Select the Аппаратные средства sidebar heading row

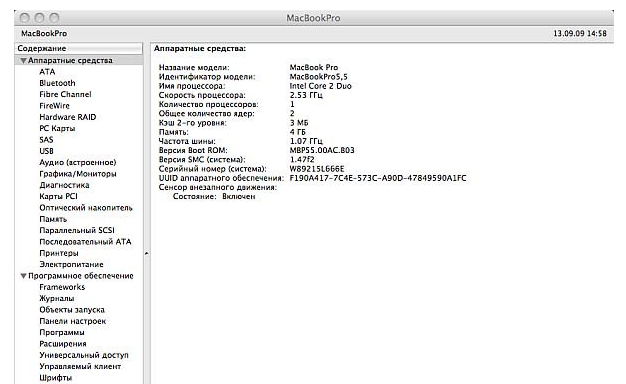79,61
